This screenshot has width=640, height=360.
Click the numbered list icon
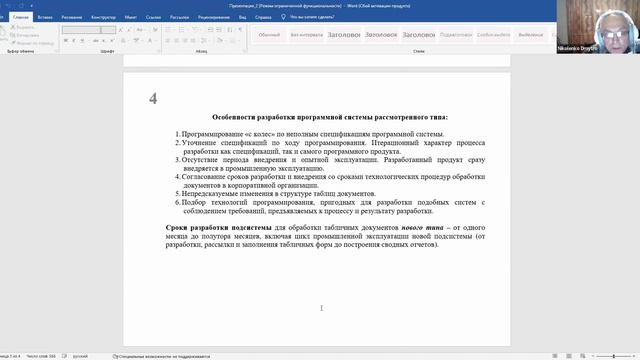pyautogui.click(x=181, y=29)
